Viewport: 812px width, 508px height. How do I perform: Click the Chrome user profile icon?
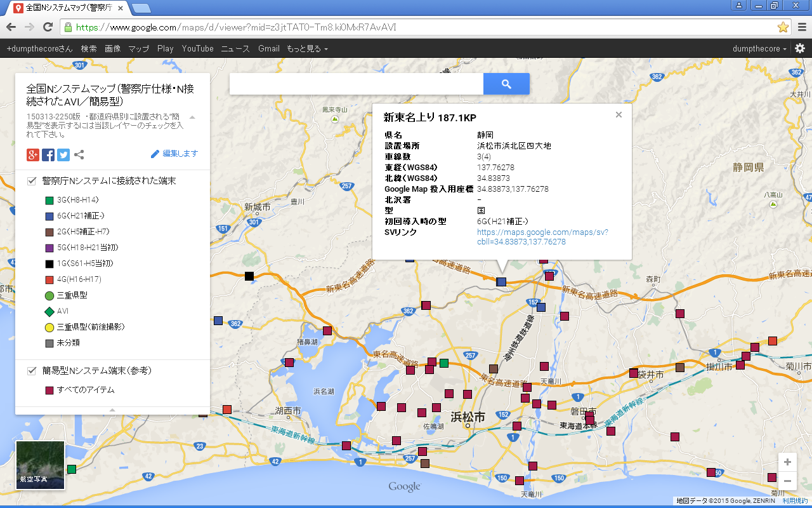(739, 6)
